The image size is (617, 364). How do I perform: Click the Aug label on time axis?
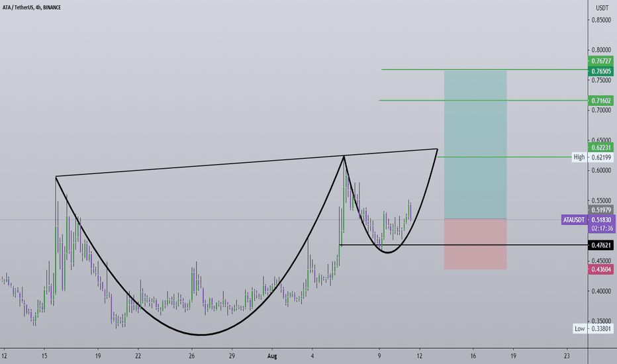click(x=272, y=356)
